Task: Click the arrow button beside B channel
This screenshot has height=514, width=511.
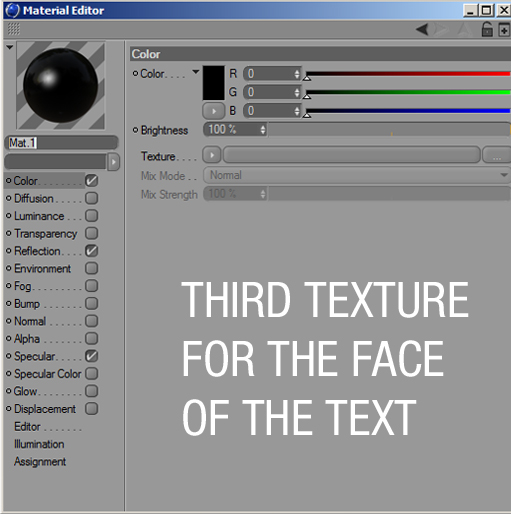Action: coord(214,111)
